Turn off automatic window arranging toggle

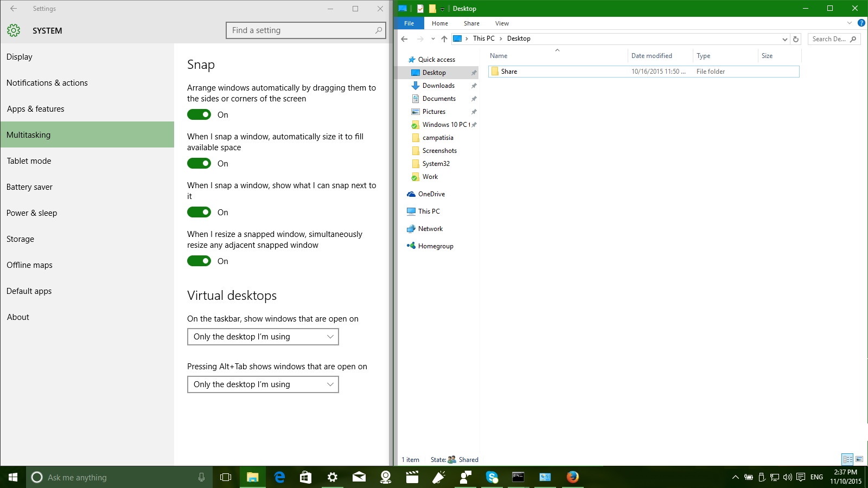coord(199,114)
